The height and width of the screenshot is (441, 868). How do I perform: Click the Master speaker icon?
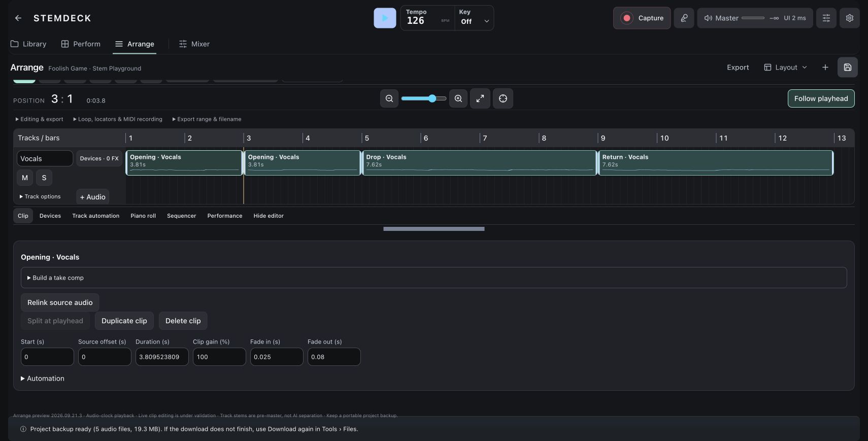(x=708, y=18)
